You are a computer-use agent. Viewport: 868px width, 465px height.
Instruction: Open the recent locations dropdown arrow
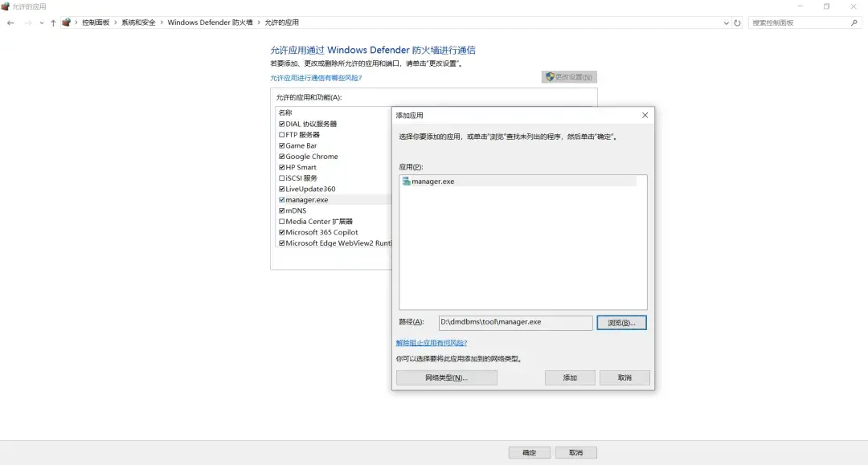(42, 22)
